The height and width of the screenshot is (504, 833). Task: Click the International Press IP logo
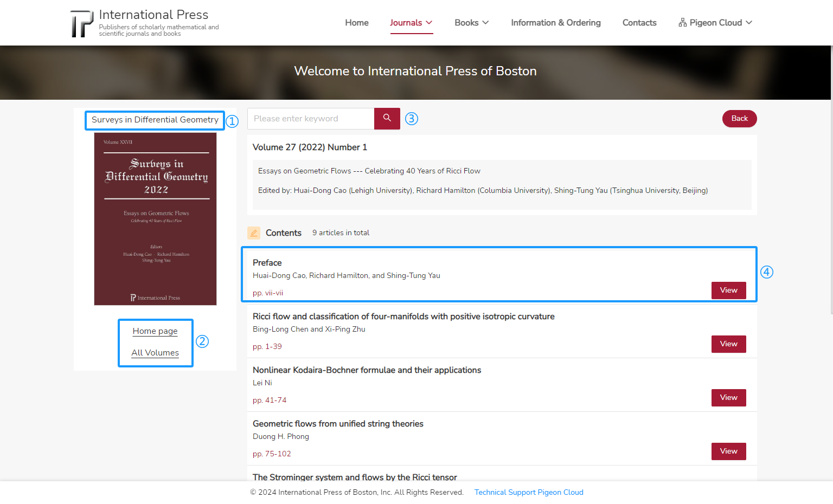click(x=82, y=24)
